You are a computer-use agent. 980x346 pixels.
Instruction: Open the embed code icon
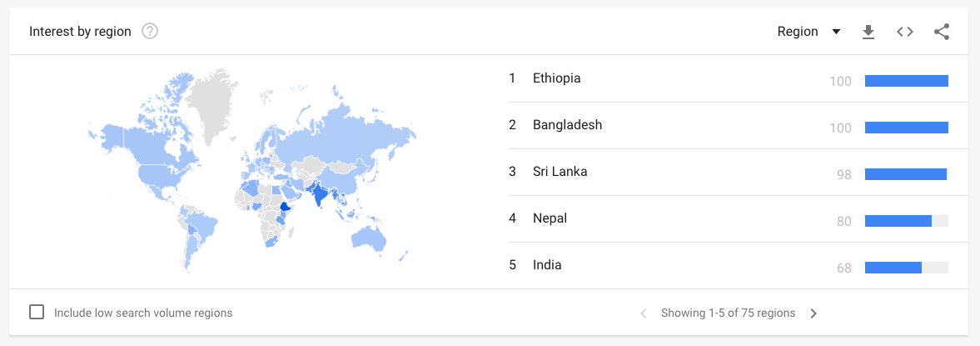(x=905, y=32)
